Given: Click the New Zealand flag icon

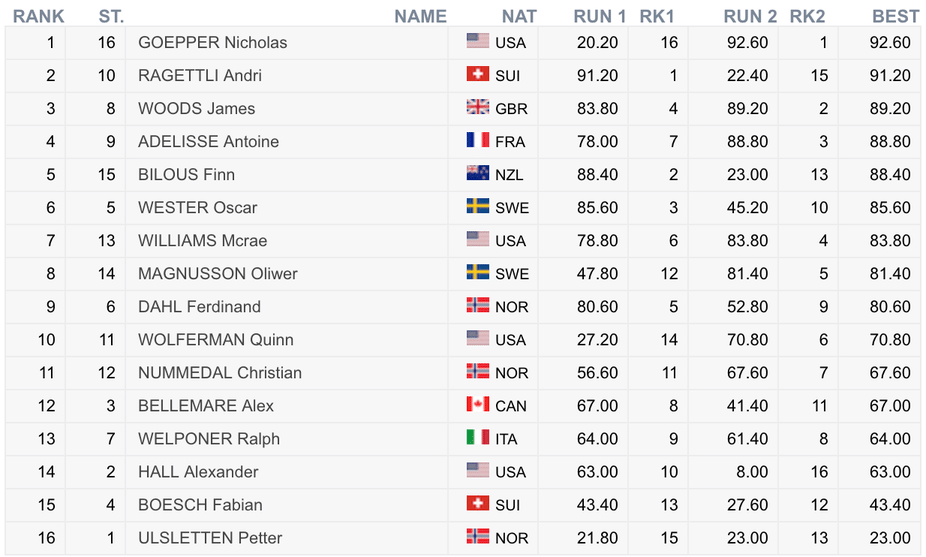Looking at the screenshot, I should point(478,173).
